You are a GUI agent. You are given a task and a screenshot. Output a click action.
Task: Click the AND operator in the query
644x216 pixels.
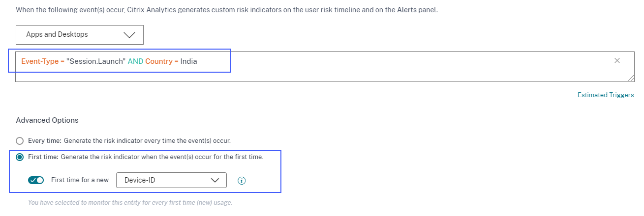tap(135, 61)
